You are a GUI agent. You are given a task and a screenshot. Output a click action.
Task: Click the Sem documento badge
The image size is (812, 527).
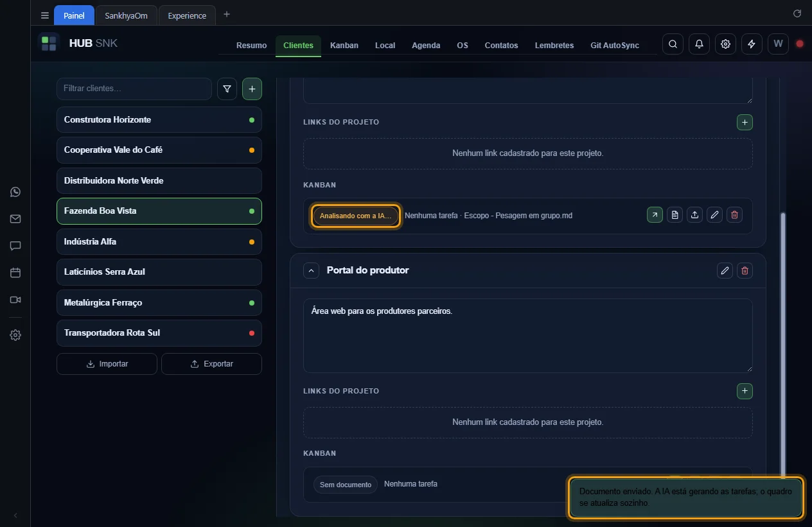(346, 485)
